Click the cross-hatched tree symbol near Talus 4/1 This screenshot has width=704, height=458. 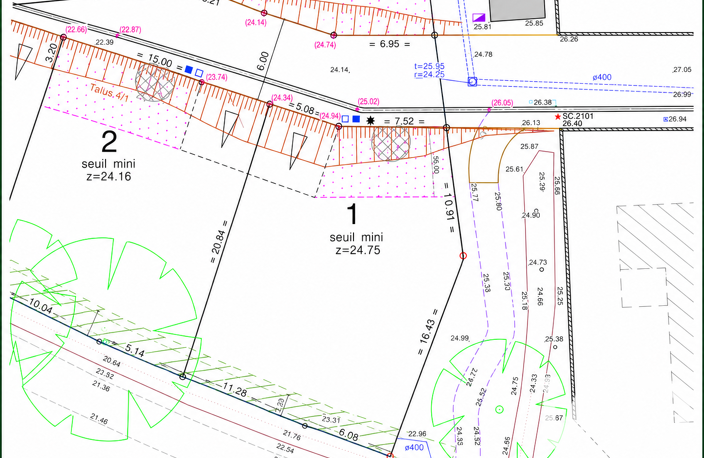[155, 83]
